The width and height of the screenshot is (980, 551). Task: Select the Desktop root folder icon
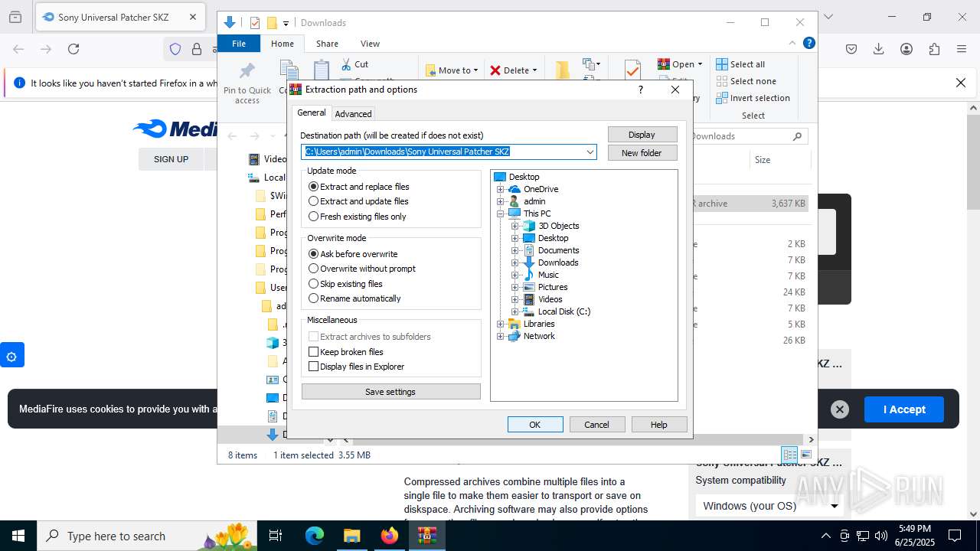(500, 177)
